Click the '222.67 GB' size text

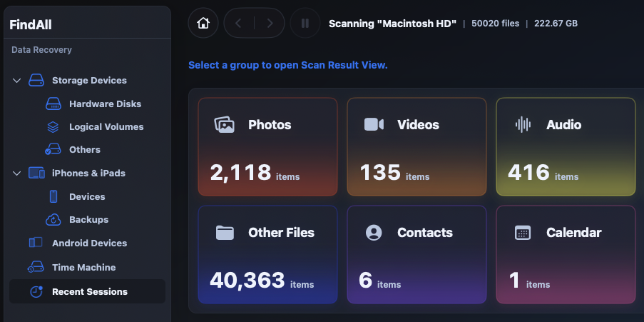point(556,24)
